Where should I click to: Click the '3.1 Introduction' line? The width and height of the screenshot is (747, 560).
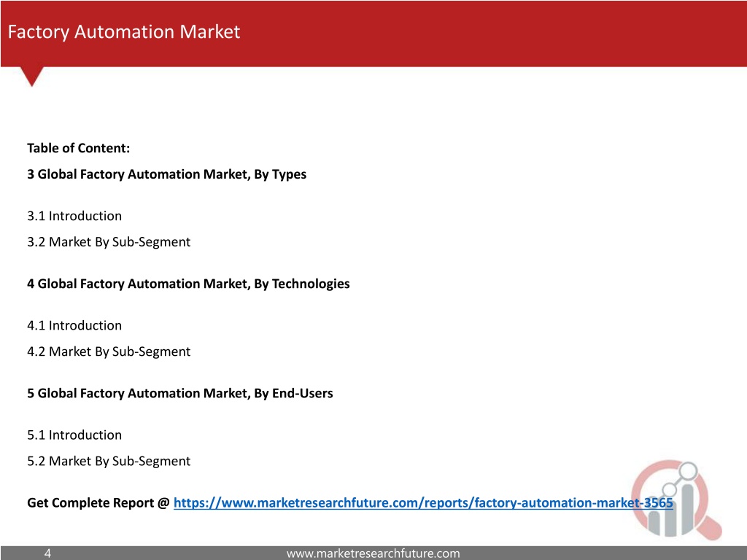[74, 216]
